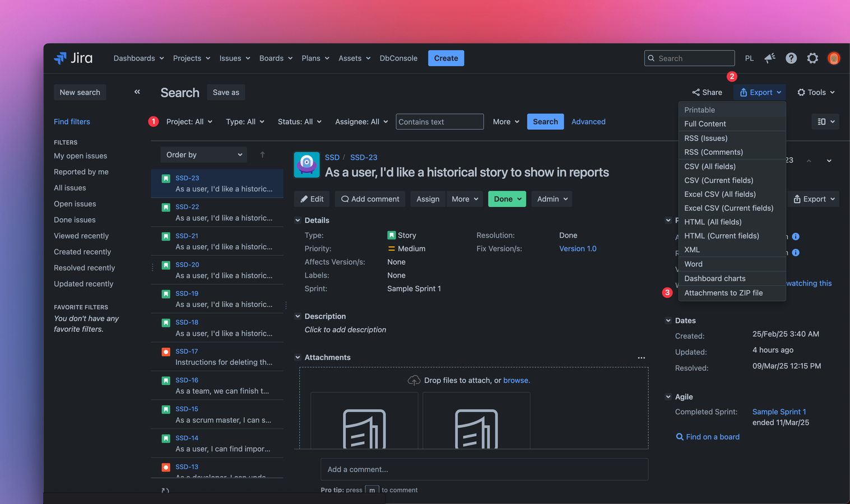Open attachments options ellipsis menu

(x=642, y=358)
